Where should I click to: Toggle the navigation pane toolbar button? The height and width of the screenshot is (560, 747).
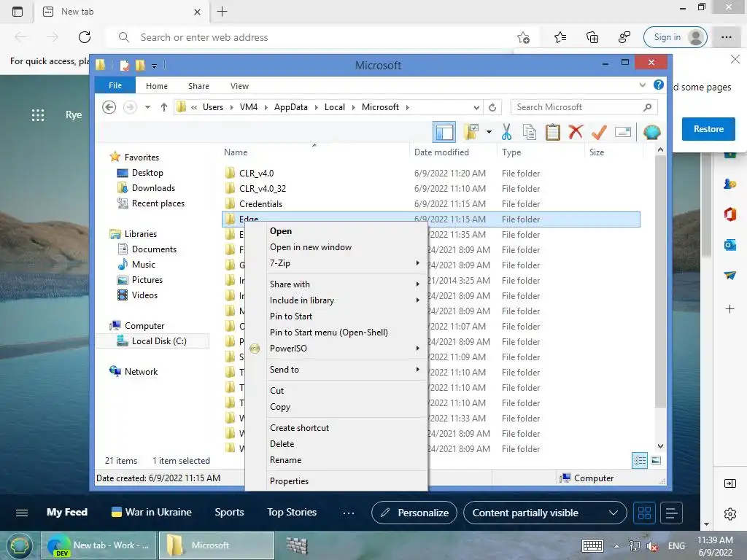444,132
